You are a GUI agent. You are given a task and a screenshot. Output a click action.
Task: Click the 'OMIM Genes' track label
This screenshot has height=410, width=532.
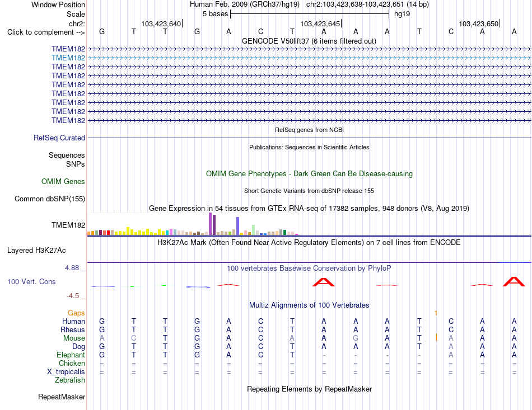click(x=63, y=182)
